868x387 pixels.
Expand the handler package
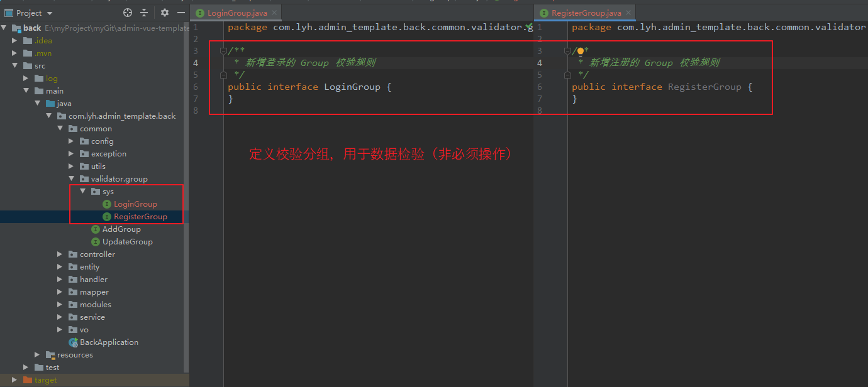(x=60, y=280)
